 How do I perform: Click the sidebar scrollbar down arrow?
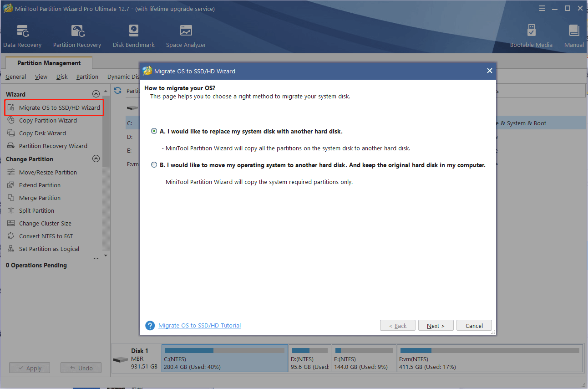[x=106, y=256]
